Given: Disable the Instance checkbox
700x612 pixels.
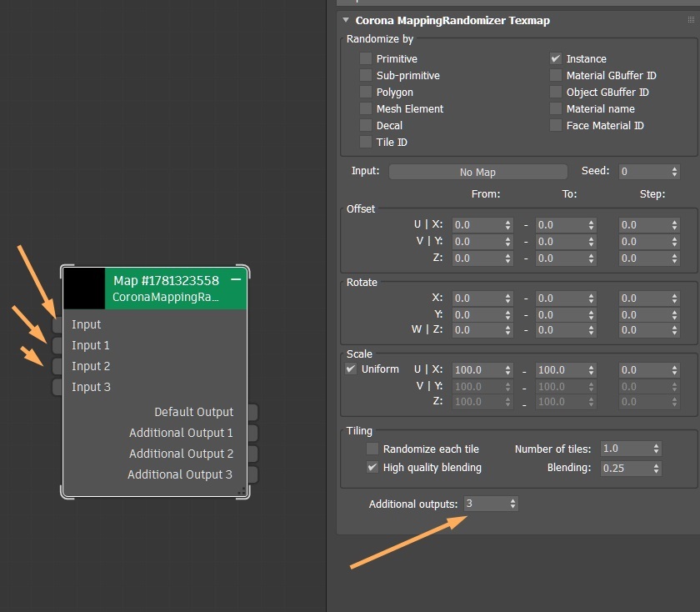Looking at the screenshot, I should pos(556,59).
